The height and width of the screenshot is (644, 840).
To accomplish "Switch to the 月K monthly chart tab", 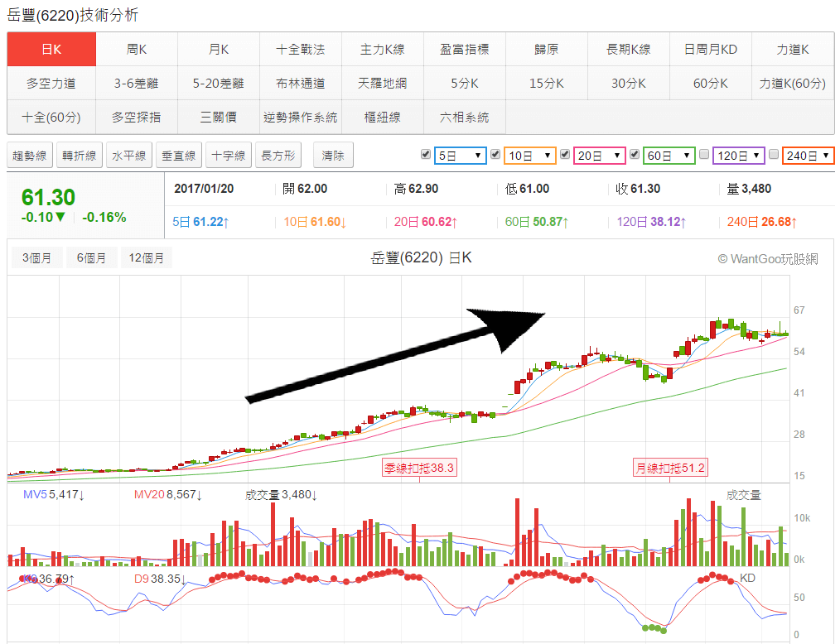I will click(x=218, y=49).
